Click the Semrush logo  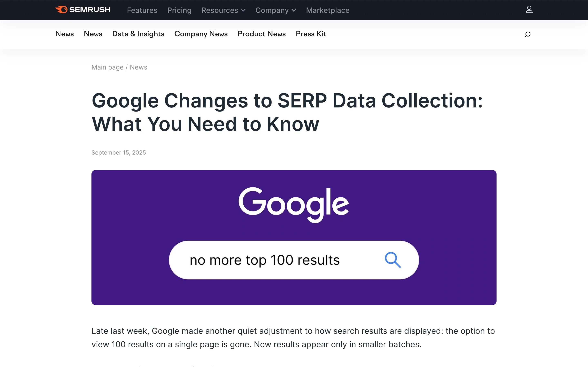[x=83, y=10]
